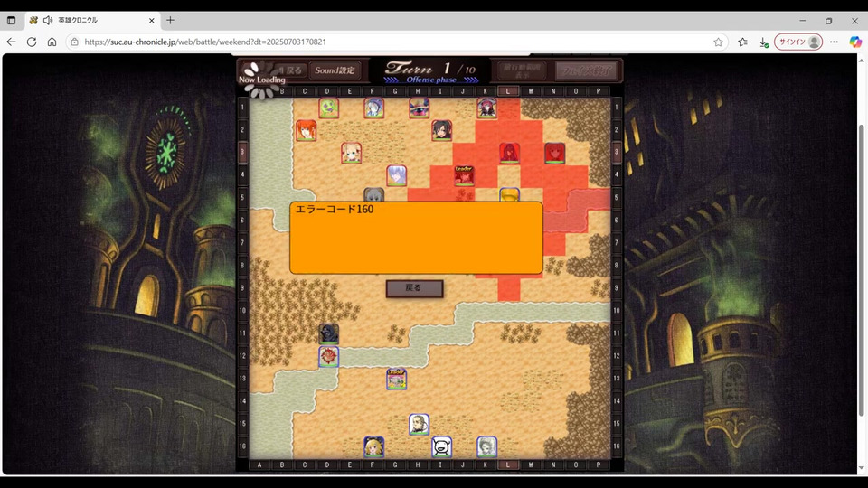Select the red-tinted unit at column L row 3
The image size is (868, 488).
[509, 154]
